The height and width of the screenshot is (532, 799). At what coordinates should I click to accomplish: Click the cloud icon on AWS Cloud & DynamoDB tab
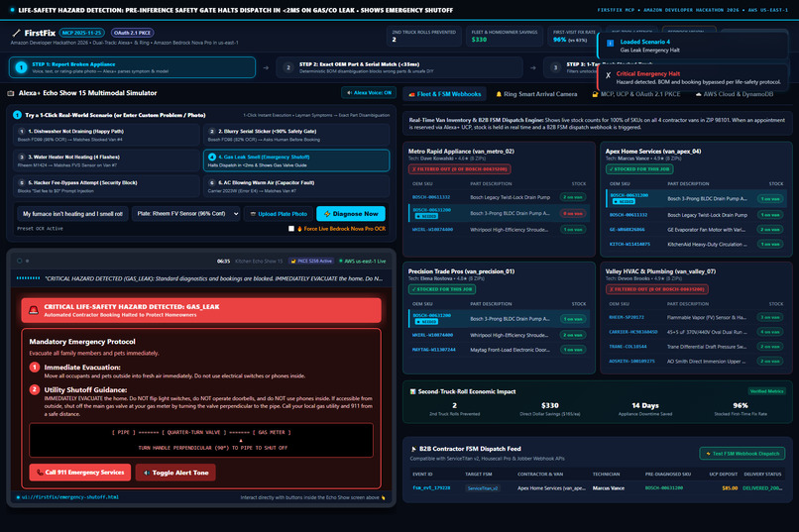coord(699,94)
